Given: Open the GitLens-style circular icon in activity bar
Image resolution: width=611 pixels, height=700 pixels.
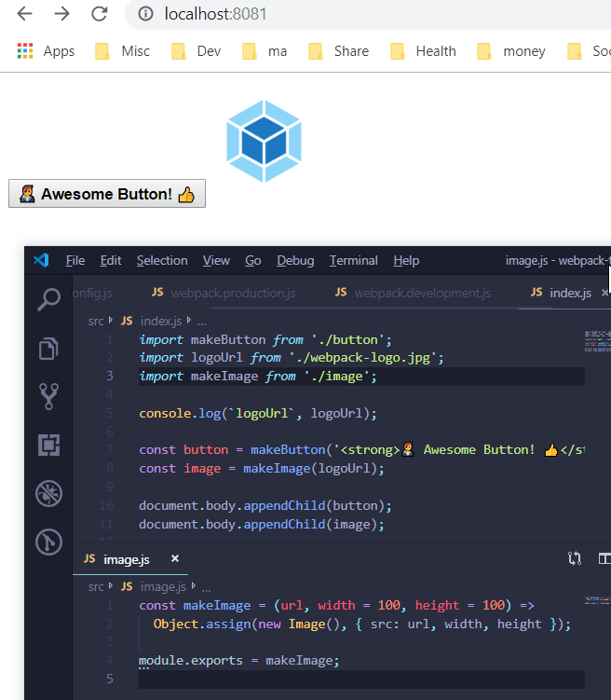Looking at the screenshot, I should (48, 542).
